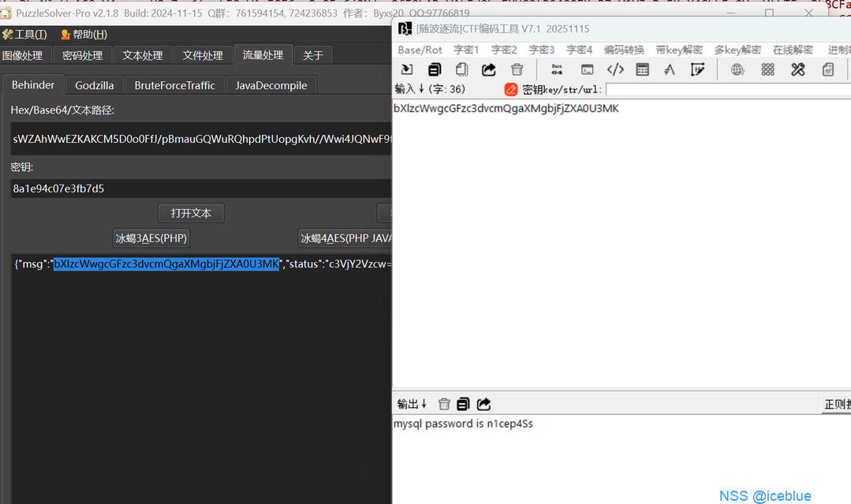Click the share arrow icon in the input toolbar
This screenshot has width=851, height=504.
(489, 69)
